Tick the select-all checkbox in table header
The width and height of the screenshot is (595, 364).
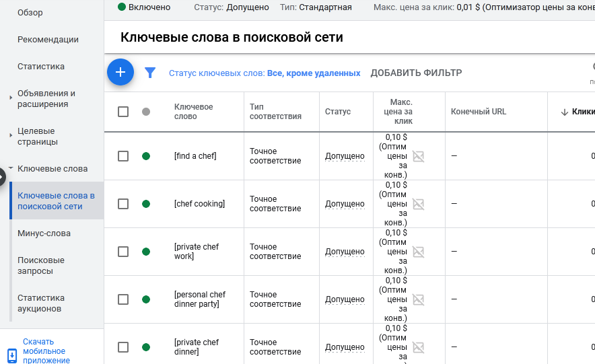[123, 112]
